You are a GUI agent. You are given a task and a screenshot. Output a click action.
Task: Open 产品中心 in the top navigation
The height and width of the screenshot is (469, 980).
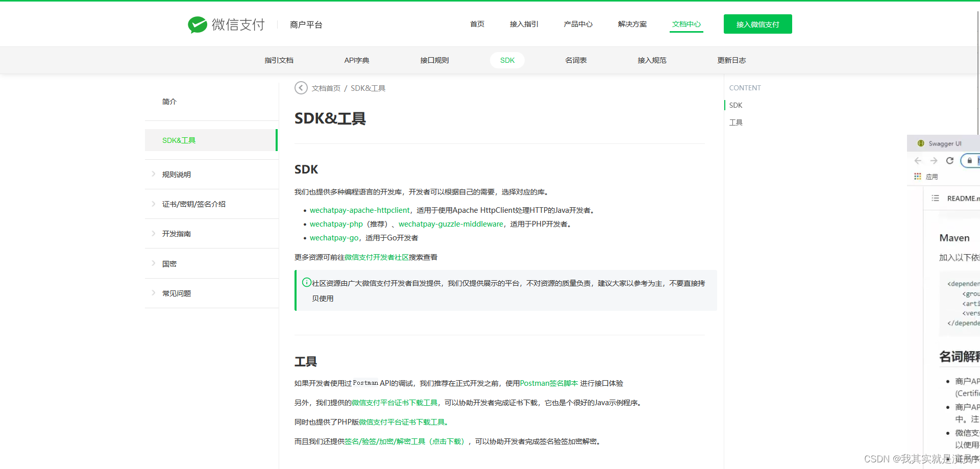tap(578, 24)
